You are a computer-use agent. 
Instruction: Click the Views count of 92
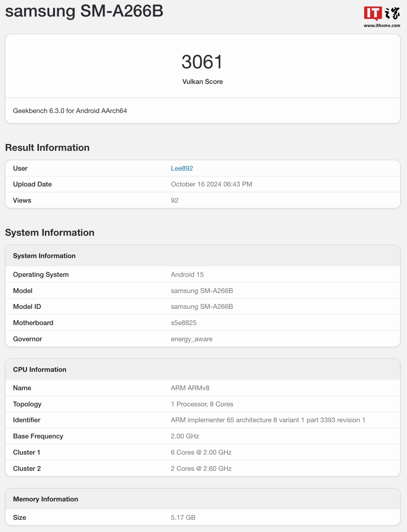(x=175, y=200)
